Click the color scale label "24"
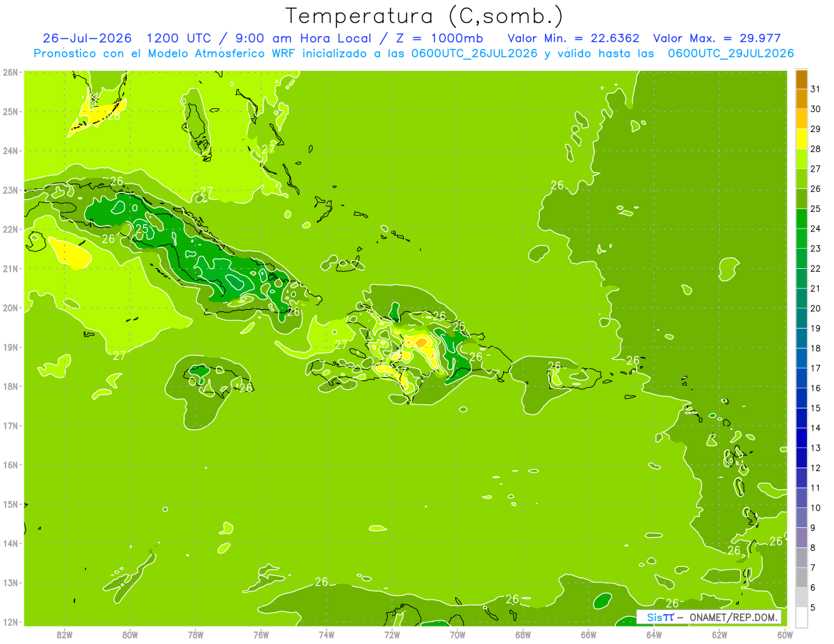The height and width of the screenshot is (644, 834). point(816,229)
